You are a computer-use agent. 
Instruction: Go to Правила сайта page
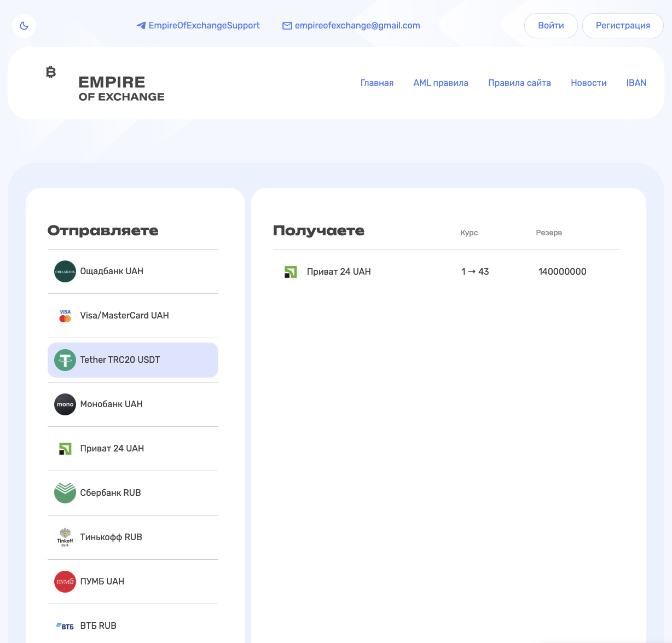(x=519, y=83)
